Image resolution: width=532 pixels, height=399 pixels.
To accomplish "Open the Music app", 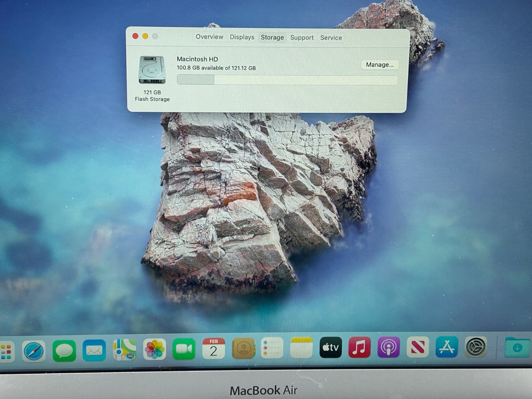I will (359, 347).
